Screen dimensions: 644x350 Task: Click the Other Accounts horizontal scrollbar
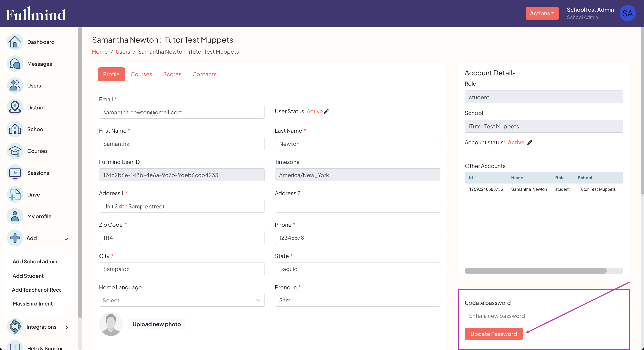pos(536,271)
